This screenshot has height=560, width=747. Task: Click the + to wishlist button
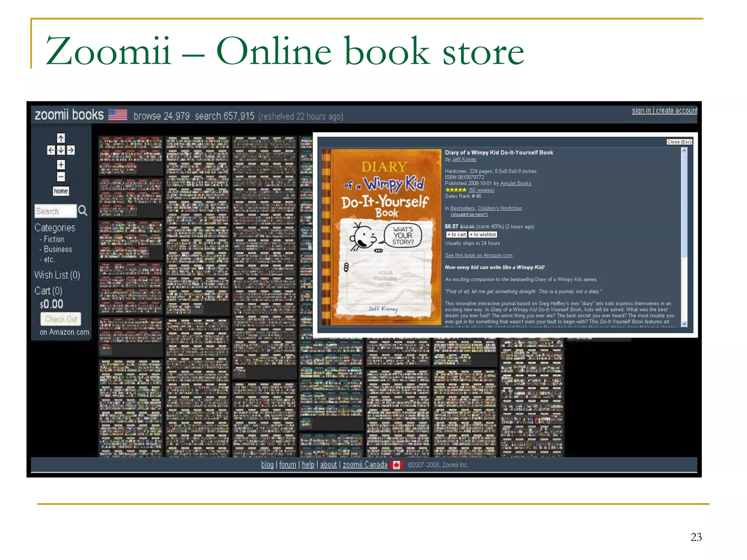[x=483, y=235]
